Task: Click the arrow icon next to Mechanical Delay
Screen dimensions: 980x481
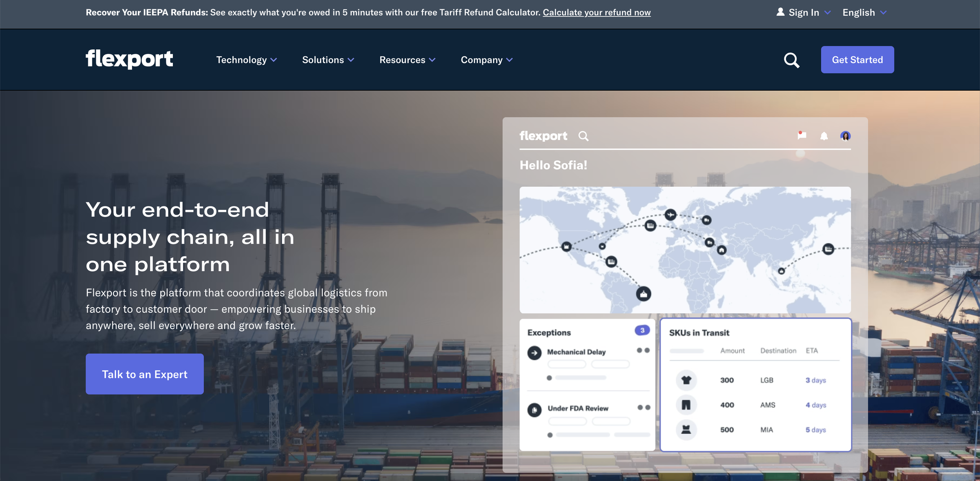Action: [x=534, y=353]
